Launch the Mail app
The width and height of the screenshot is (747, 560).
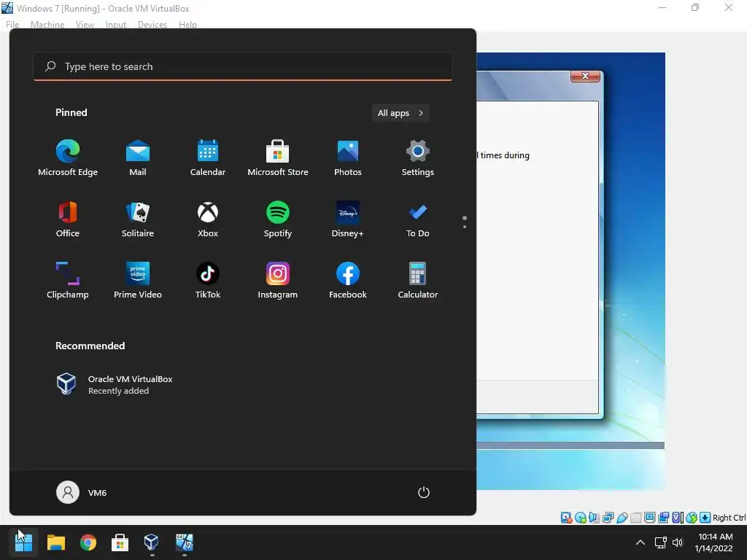(138, 158)
